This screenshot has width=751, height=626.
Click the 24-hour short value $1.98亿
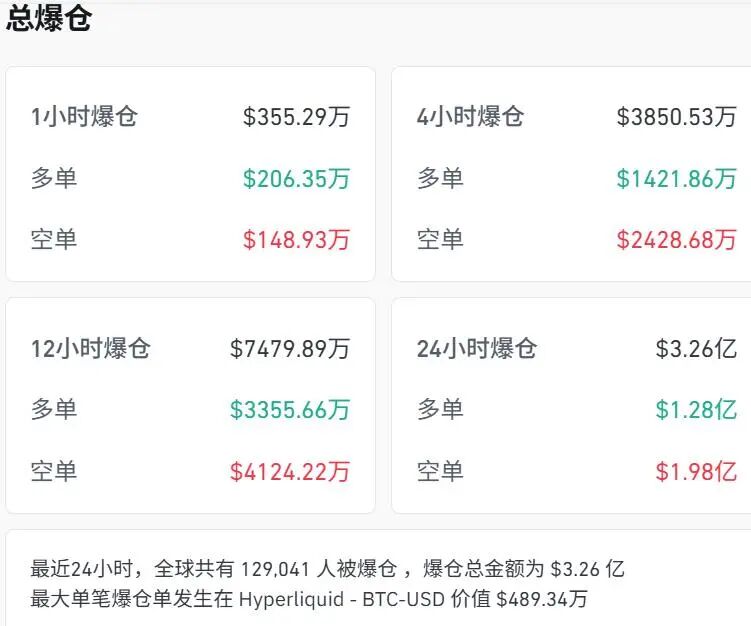point(696,471)
